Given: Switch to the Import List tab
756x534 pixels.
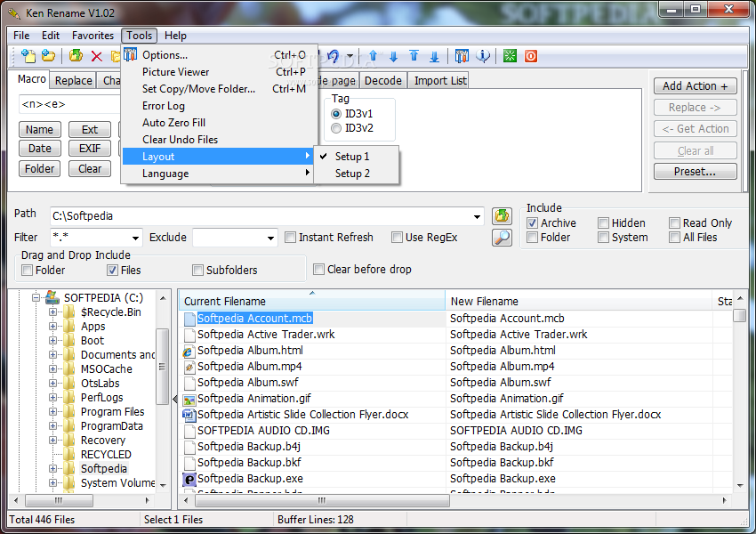Looking at the screenshot, I should (x=440, y=81).
